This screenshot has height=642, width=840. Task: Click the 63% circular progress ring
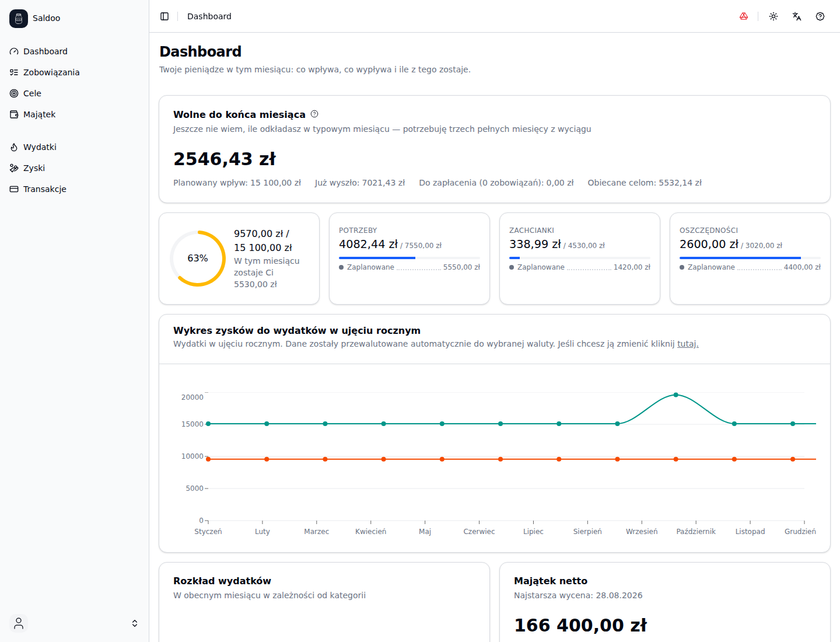pyautogui.click(x=198, y=258)
